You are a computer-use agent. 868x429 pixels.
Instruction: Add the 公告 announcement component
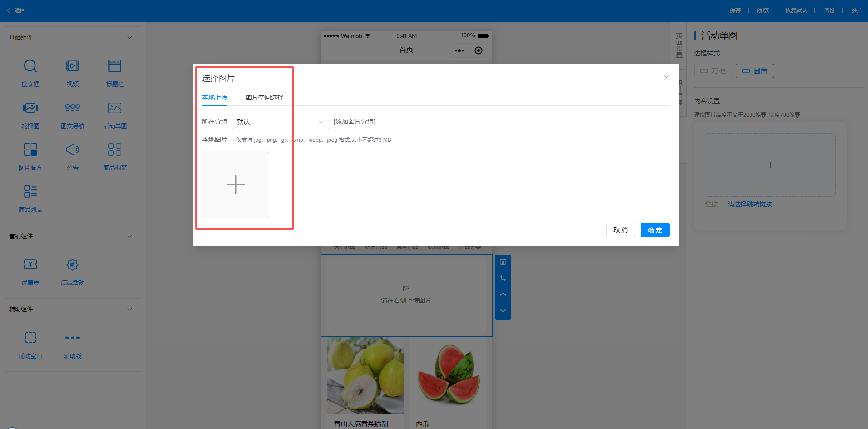[73, 156]
